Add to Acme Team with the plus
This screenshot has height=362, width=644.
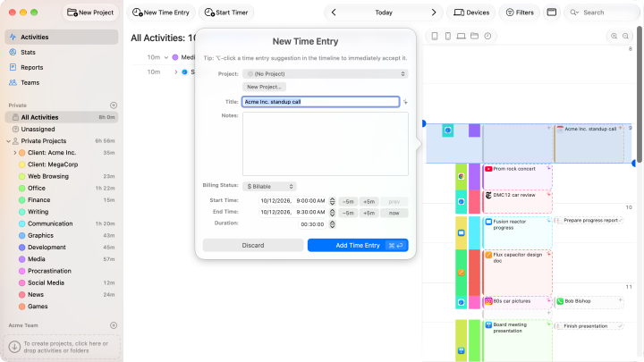pyautogui.click(x=114, y=325)
